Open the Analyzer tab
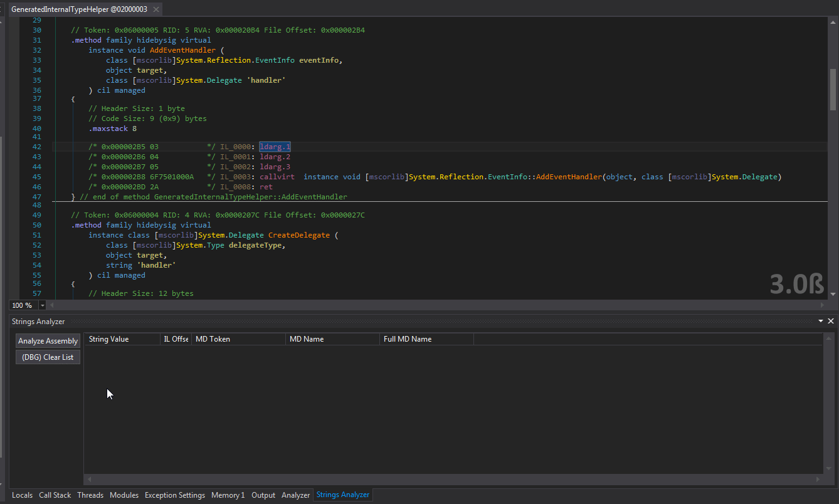Image resolution: width=839 pixels, height=504 pixels. [x=295, y=495]
